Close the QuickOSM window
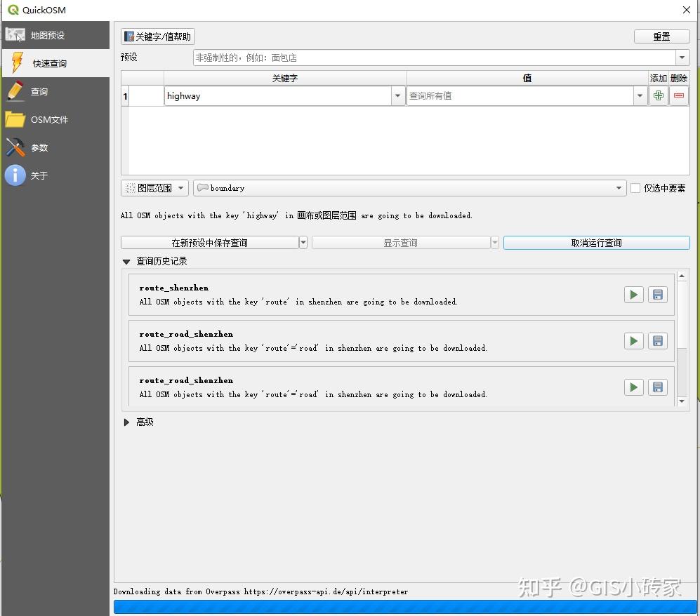The image size is (700, 616). pyautogui.click(x=687, y=10)
